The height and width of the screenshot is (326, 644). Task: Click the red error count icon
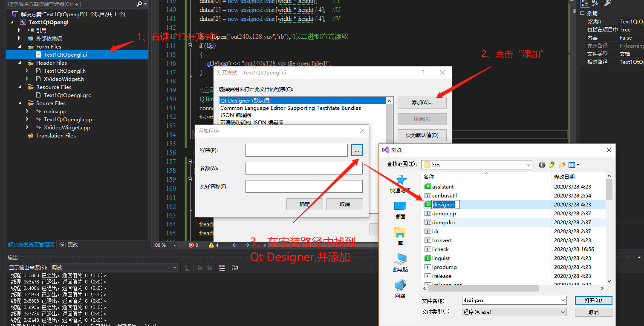pos(191,245)
